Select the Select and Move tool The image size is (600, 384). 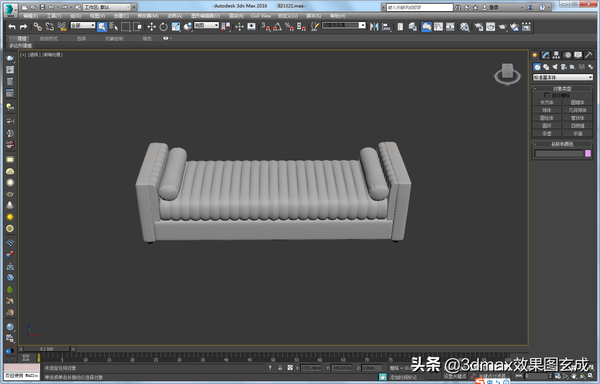click(151, 26)
